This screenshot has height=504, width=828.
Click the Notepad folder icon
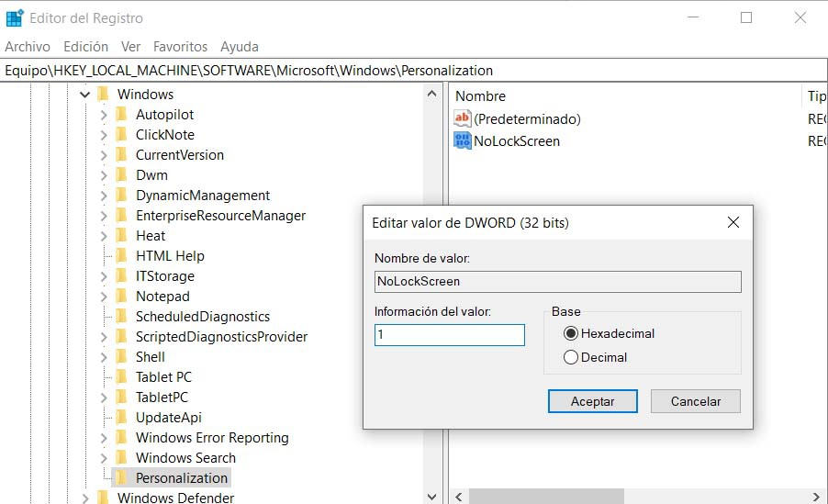(x=121, y=296)
